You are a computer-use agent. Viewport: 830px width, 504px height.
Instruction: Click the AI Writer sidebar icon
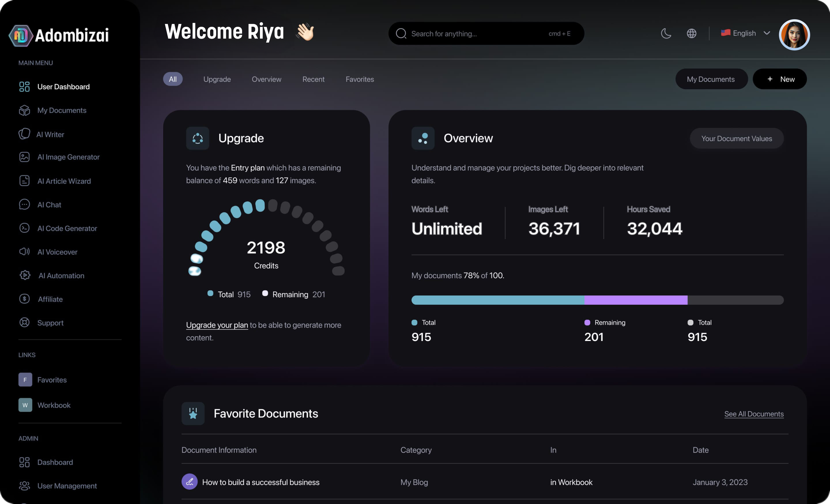click(24, 134)
